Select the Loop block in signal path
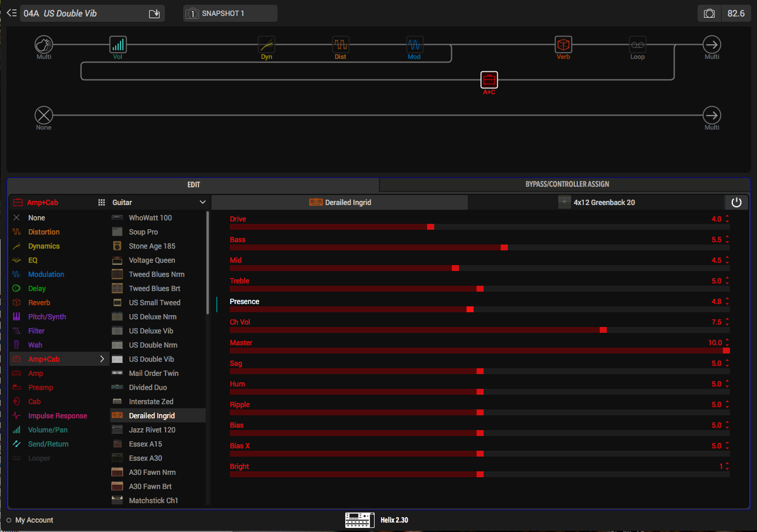The width and height of the screenshot is (757, 532). [637, 44]
